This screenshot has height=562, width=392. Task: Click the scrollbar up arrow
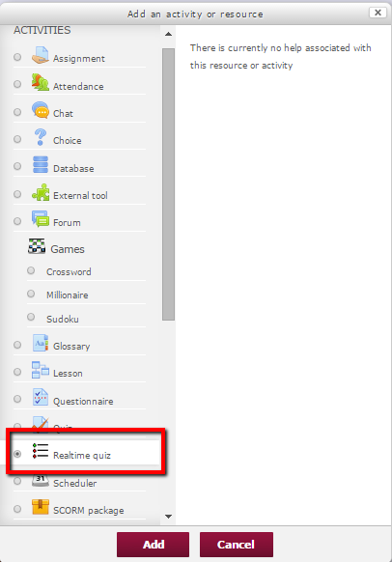click(168, 34)
